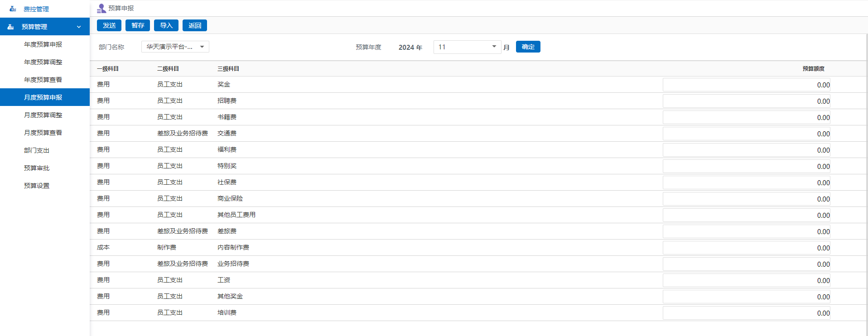Collapse the 预算管理 menu chevron

(x=79, y=27)
